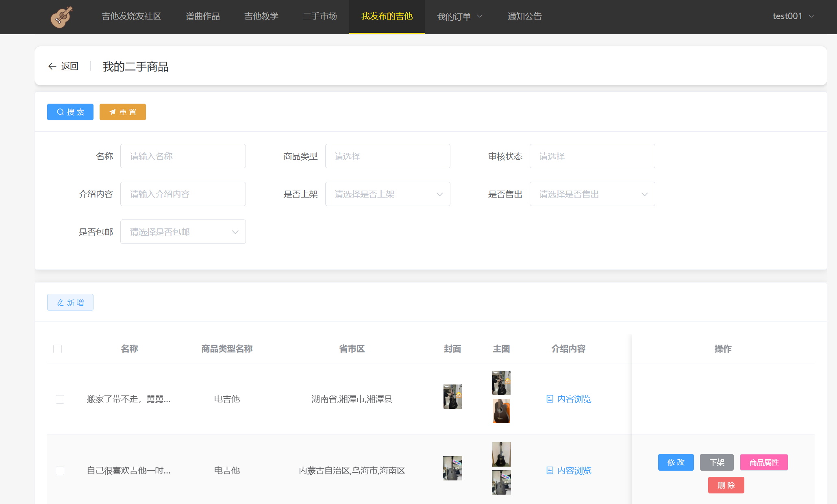
Task: Click the blue 修改 button
Action: [x=676, y=462]
